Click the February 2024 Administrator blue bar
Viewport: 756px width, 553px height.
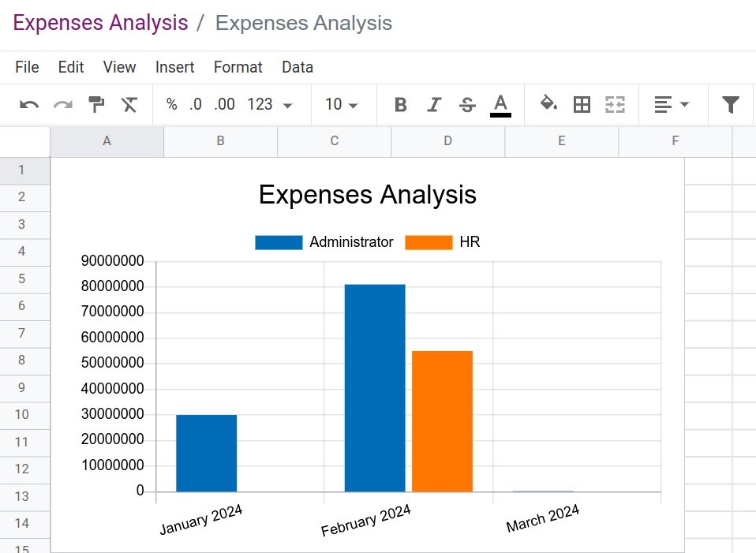pos(375,388)
